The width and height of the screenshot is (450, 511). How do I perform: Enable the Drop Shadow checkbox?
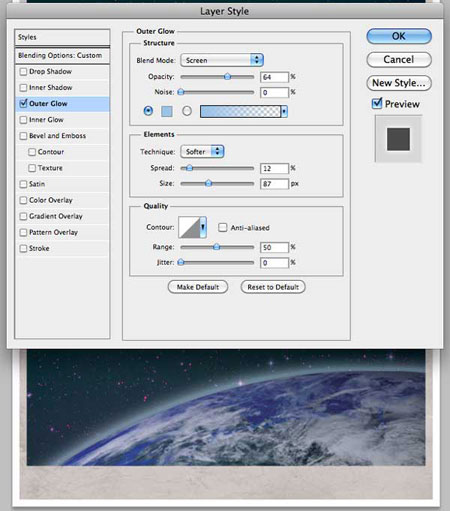click(23, 71)
